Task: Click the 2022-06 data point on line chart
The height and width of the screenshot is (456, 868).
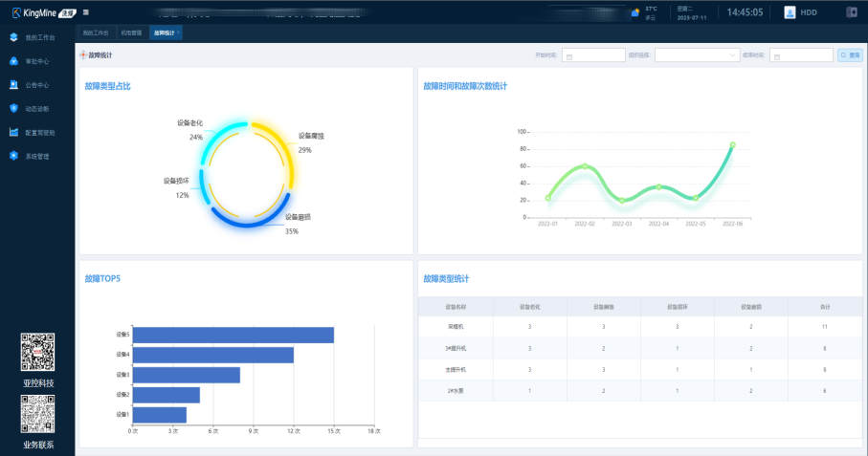Action: pyautogui.click(x=732, y=144)
